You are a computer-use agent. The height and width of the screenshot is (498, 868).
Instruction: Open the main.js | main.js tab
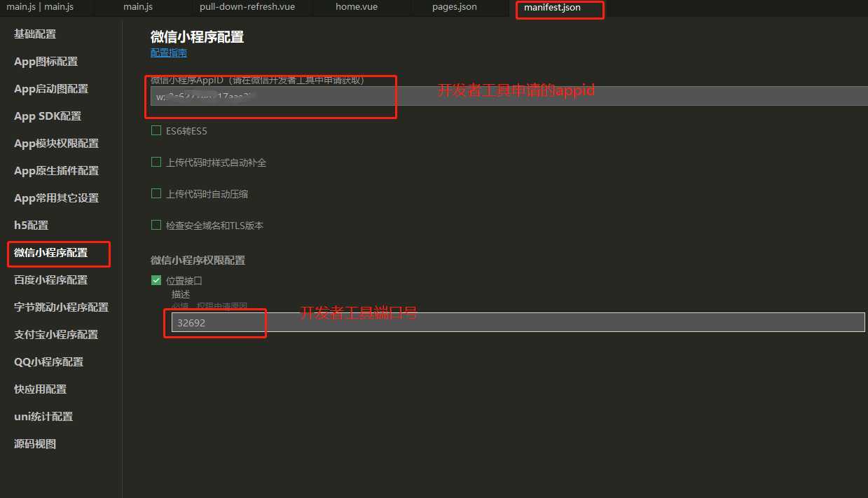(40, 7)
